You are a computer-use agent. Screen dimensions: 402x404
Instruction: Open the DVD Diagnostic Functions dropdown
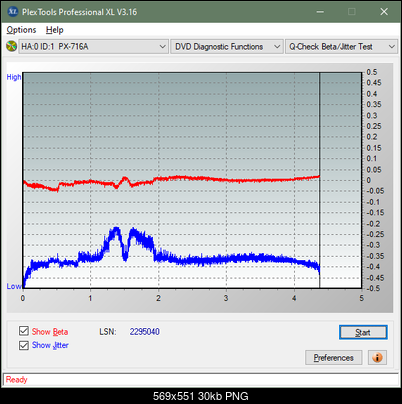coord(226,47)
